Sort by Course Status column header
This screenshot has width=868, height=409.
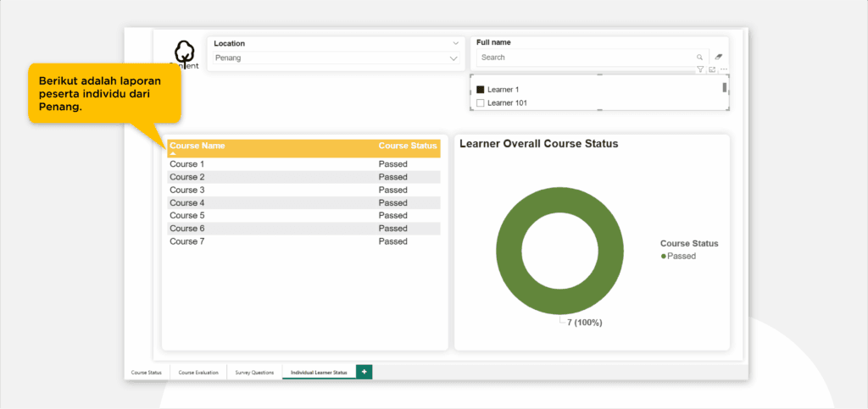408,146
